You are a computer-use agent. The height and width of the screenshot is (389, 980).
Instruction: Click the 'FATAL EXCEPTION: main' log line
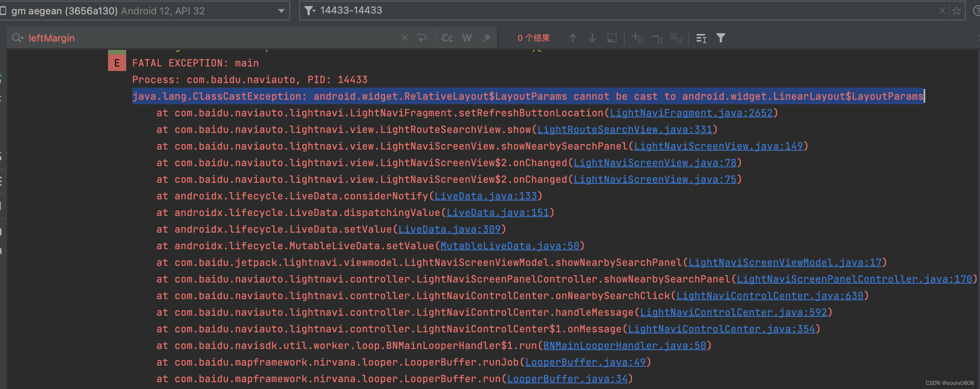pyautogui.click(x=195, y=63)
